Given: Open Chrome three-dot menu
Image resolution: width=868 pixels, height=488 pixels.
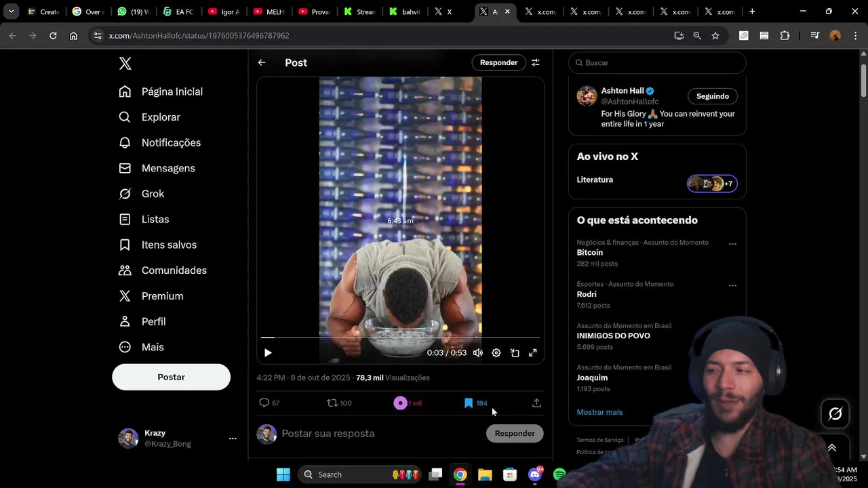Looking at the screenshot, I should pos(854,35).
